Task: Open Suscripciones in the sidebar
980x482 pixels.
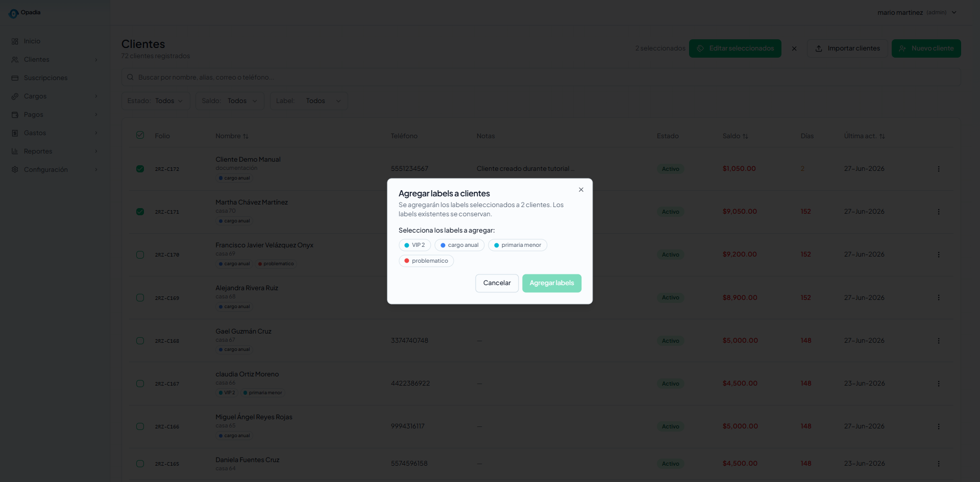Action: tap(55, 78)
